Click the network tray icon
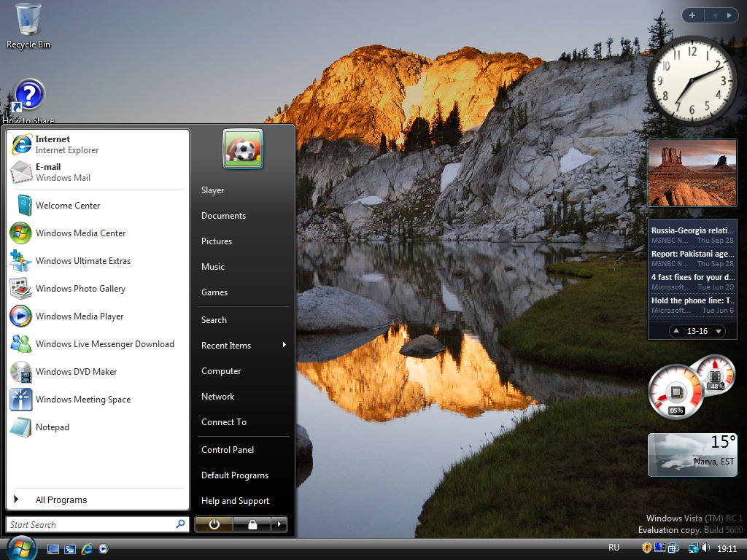This screenshot has width=747, height=560. point(694,548)
